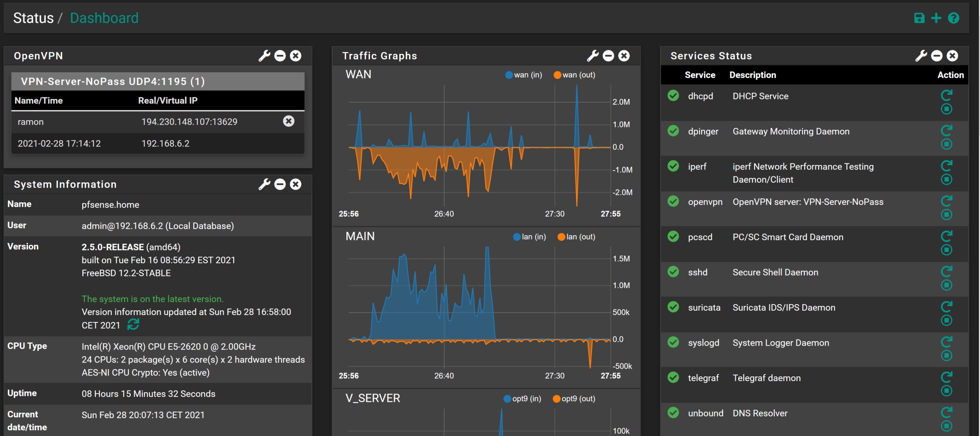Restart the openvpn service
The image size is (980, 436).
coord(946,200)
